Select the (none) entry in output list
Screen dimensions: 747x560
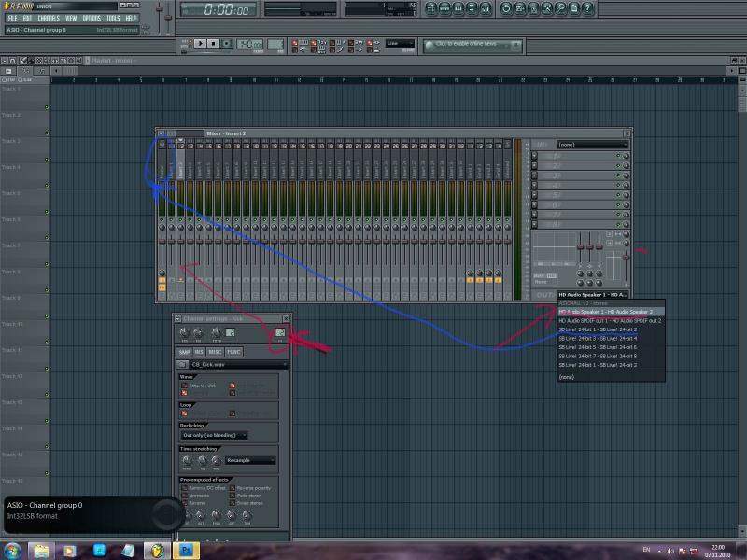[567, 377]
